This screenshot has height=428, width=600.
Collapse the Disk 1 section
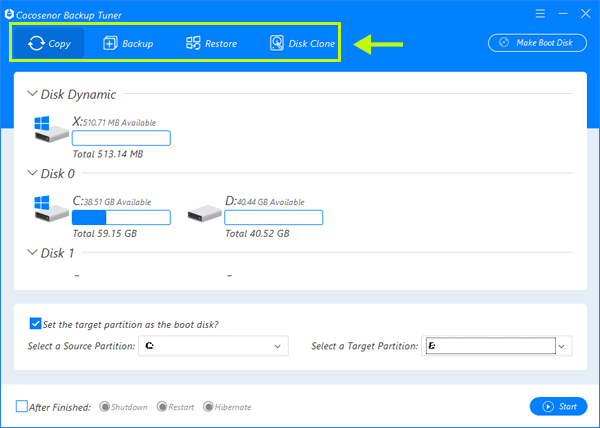click(x=32, y=253)
